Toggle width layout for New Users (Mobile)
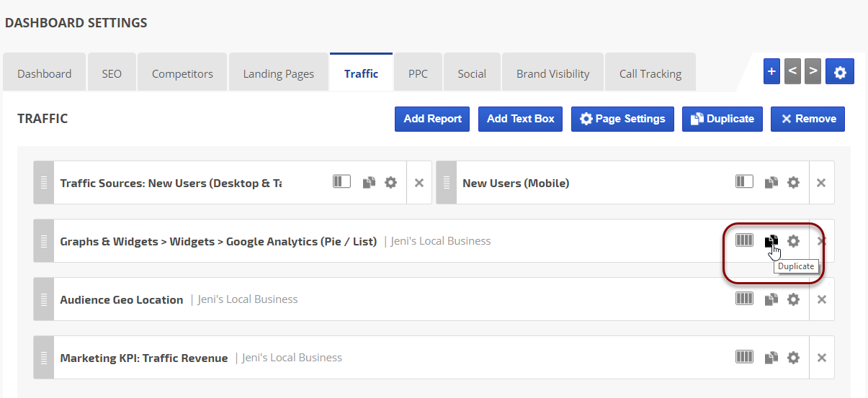Image resolution: width=868 pixels, height=398 pixels. (x=744, y=182)
